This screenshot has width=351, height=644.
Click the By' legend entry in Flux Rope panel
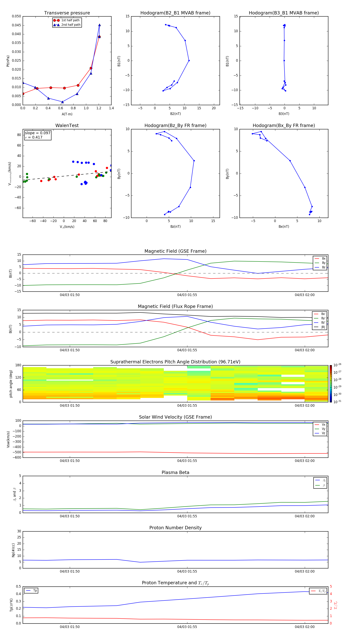click(x=320, y=318)
